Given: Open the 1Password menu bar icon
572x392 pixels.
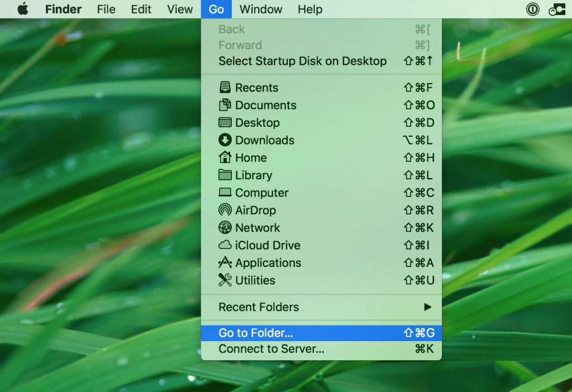Looking at the screenshot, I should [532, 9].
